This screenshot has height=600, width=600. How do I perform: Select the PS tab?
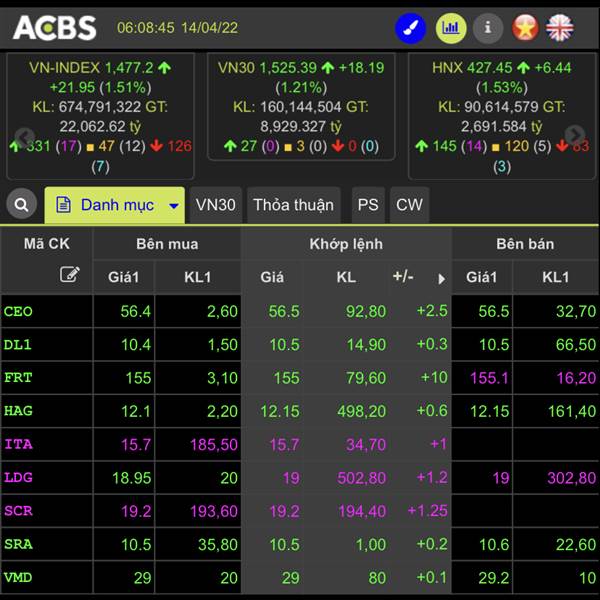(368, 205)
